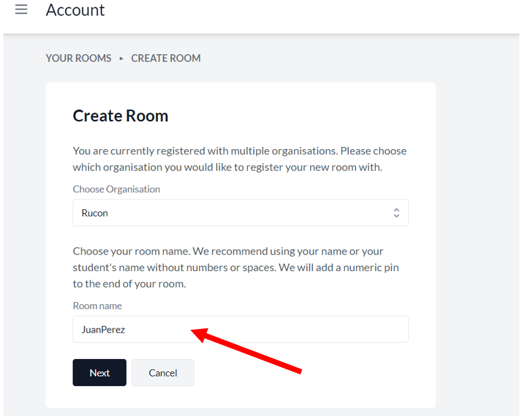Place cursor after JuanPerez text
Screen dimensions: 520x420
pyautogui.click(x=126, y=329)
